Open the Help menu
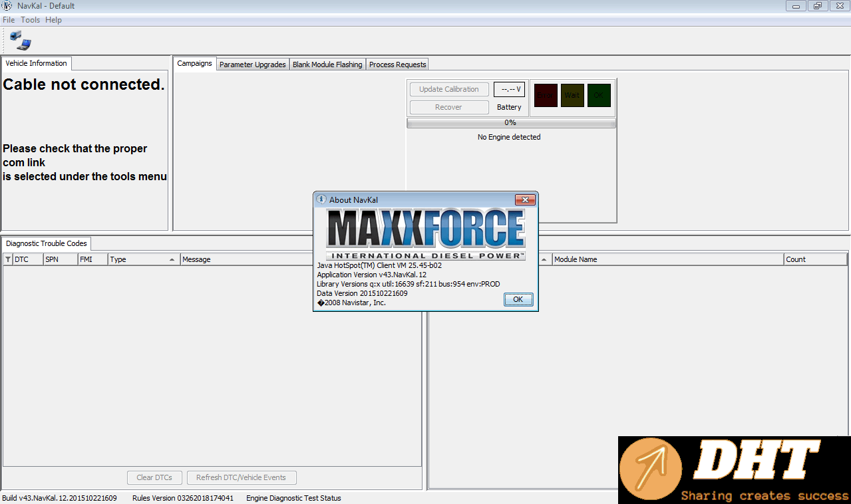The width and height of the screenshot is (851, 504). click(53, 20)
